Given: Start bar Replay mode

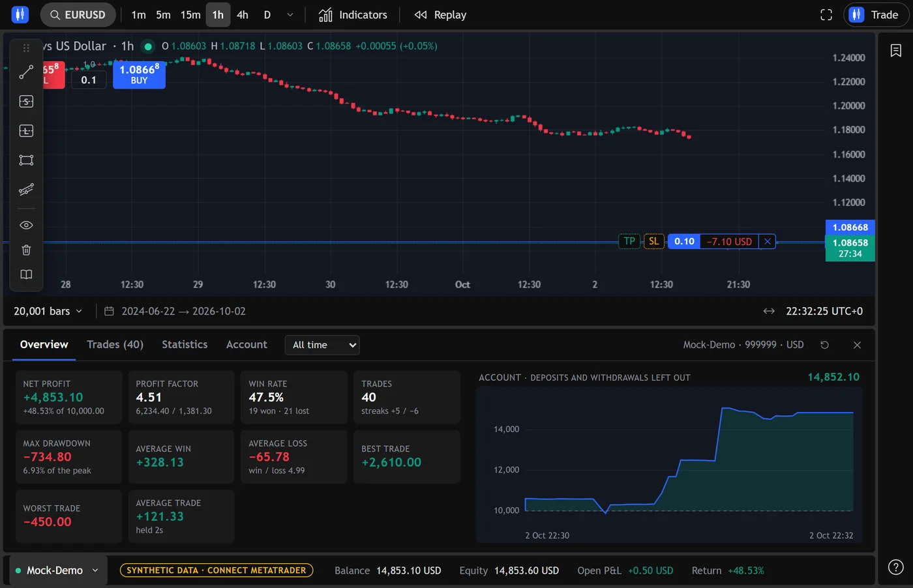Looking at the screenshot, I should [440, 14].
